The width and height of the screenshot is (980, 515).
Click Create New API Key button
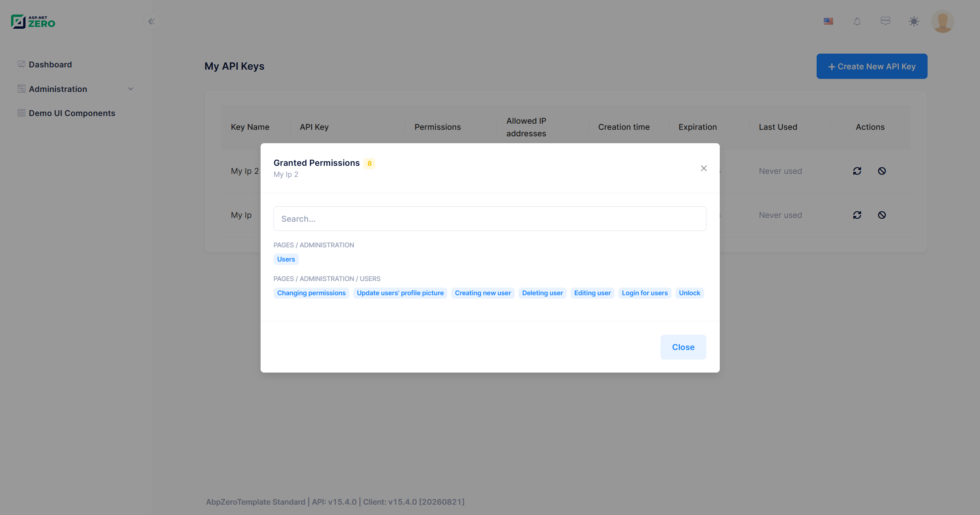tap(872, 66)
